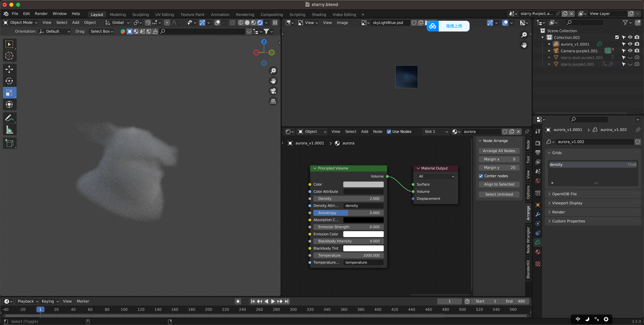Enable rendered viewport shading
644x325 pixels.
(x=260, y=23)
